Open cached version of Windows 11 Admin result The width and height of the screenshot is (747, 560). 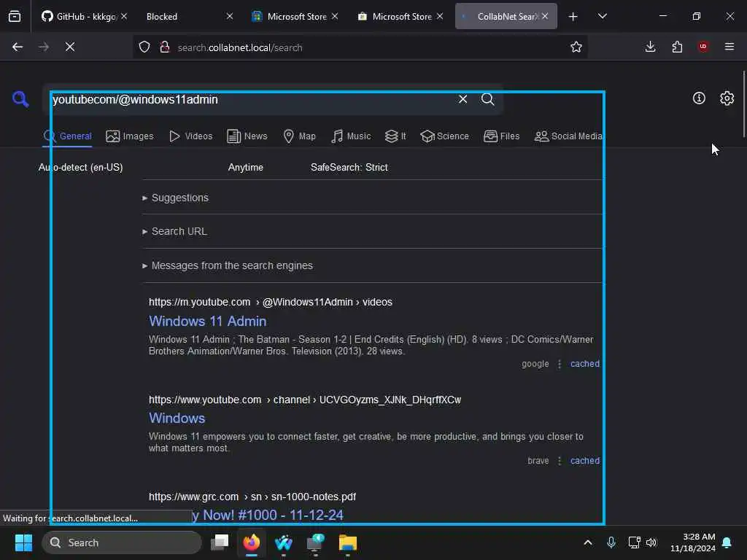(x=585, y=364)
